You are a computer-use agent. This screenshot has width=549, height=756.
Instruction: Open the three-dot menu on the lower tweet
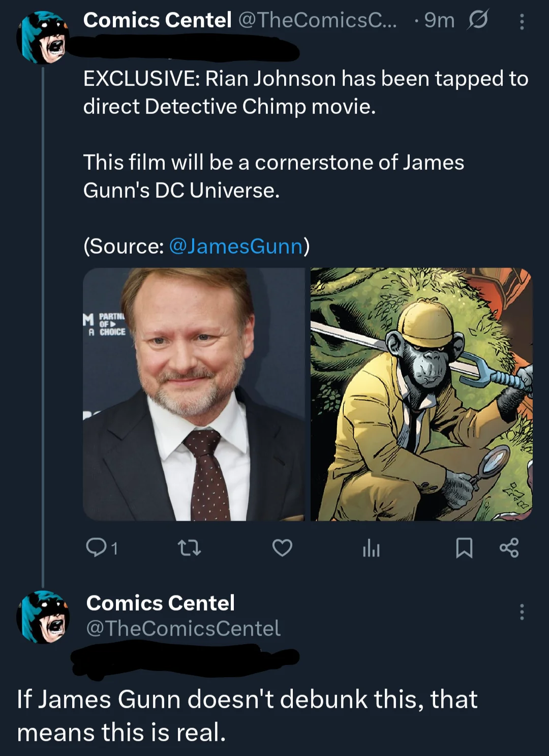coord(522,612)
